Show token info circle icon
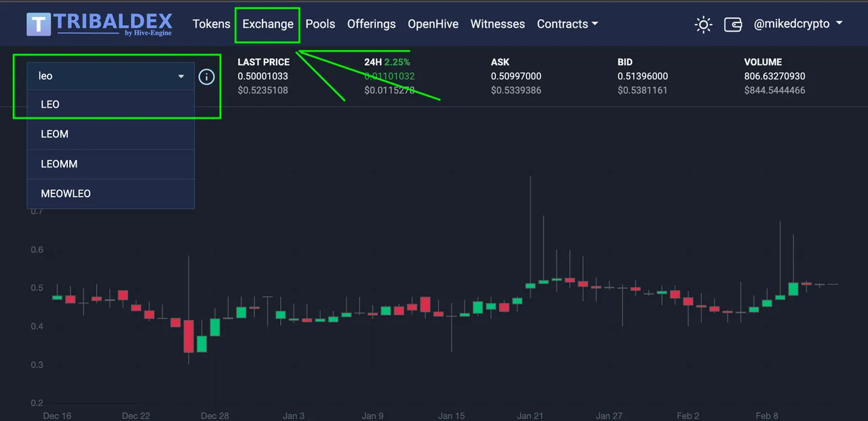This screenshot has height=421, width=868. tap(207, 77)
